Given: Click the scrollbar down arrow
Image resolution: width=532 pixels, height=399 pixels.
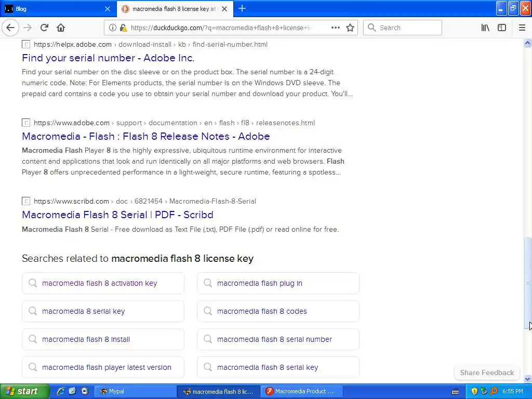Looking at the screenshot, I should [527, 379].
